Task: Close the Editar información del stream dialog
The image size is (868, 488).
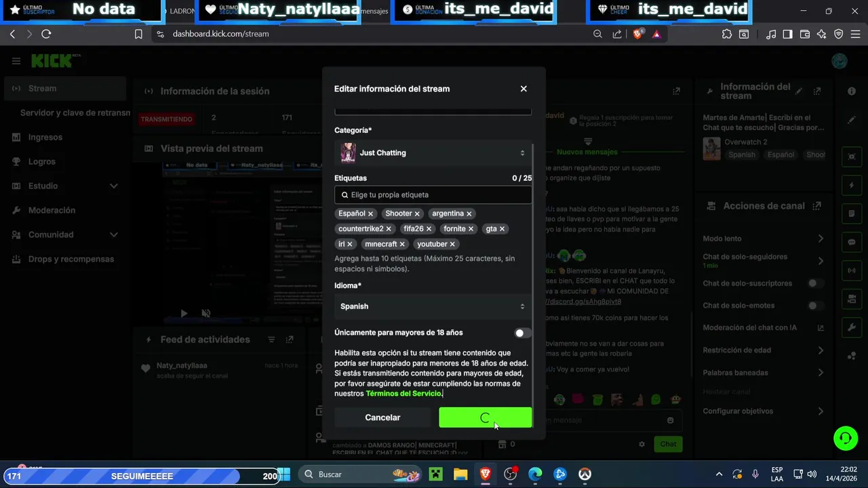Action: (x=524, y=89)
